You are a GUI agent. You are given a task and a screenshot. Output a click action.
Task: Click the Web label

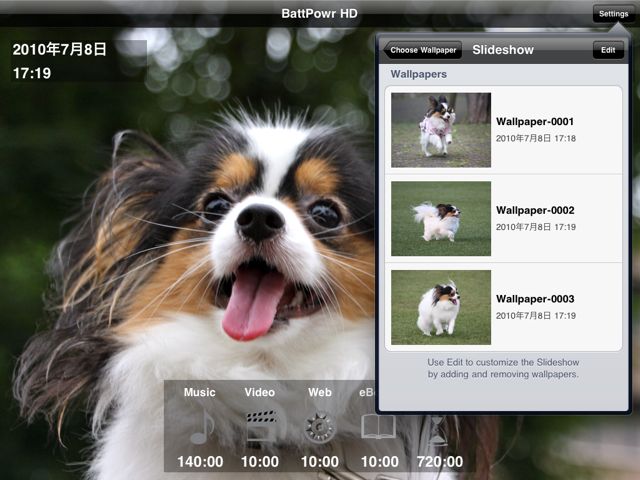coord(320,392)
